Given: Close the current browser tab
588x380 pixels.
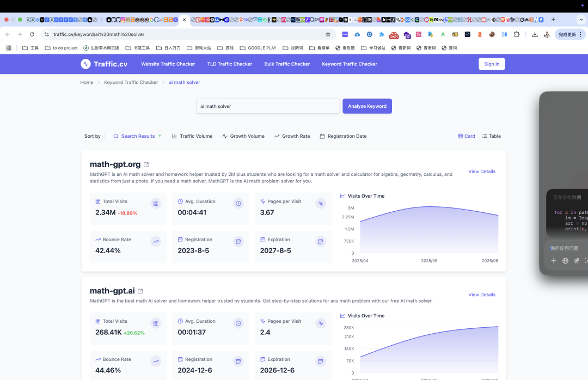Looking at the screenshot, I should pos(184,20).
